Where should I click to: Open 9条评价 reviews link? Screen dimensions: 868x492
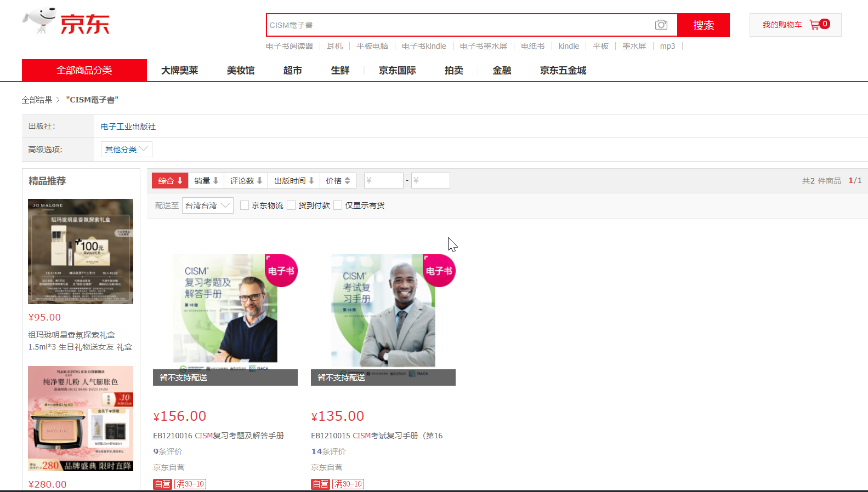pyautogui.click(x=168, y=451)
